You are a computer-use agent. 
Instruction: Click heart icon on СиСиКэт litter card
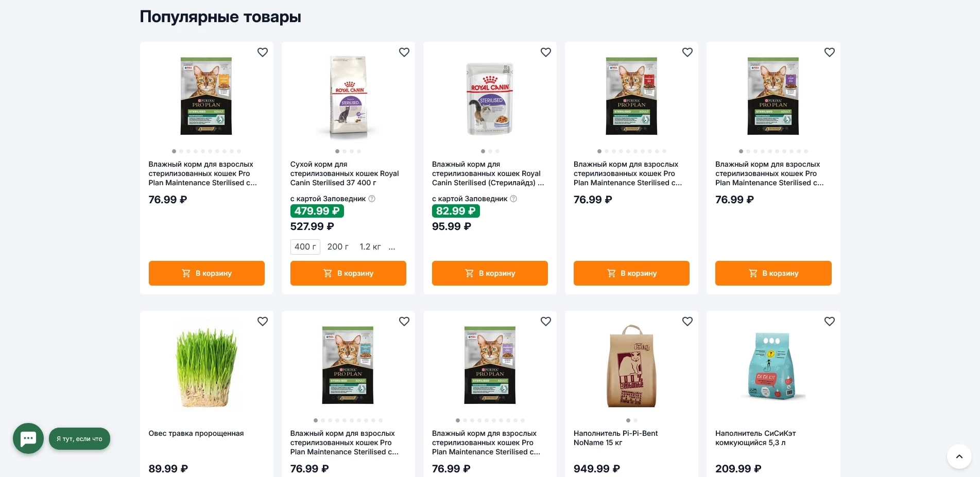click(x=829, y=322)
